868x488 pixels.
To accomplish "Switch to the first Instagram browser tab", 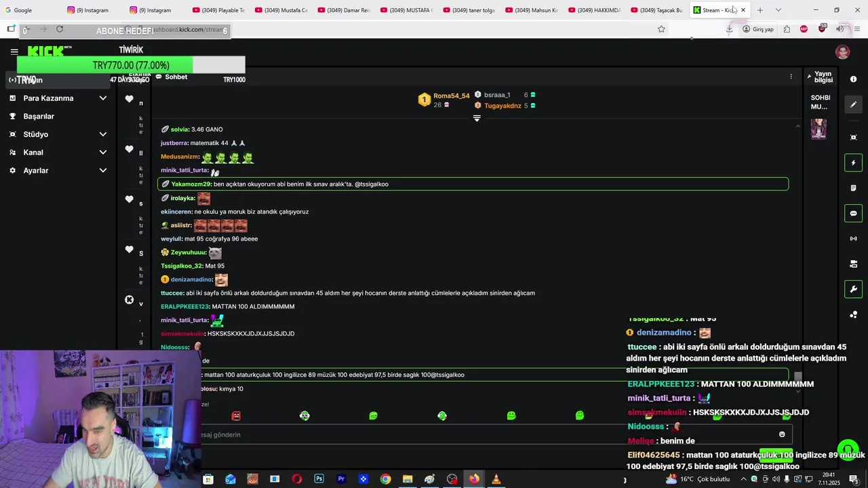I will click(94, 10).
